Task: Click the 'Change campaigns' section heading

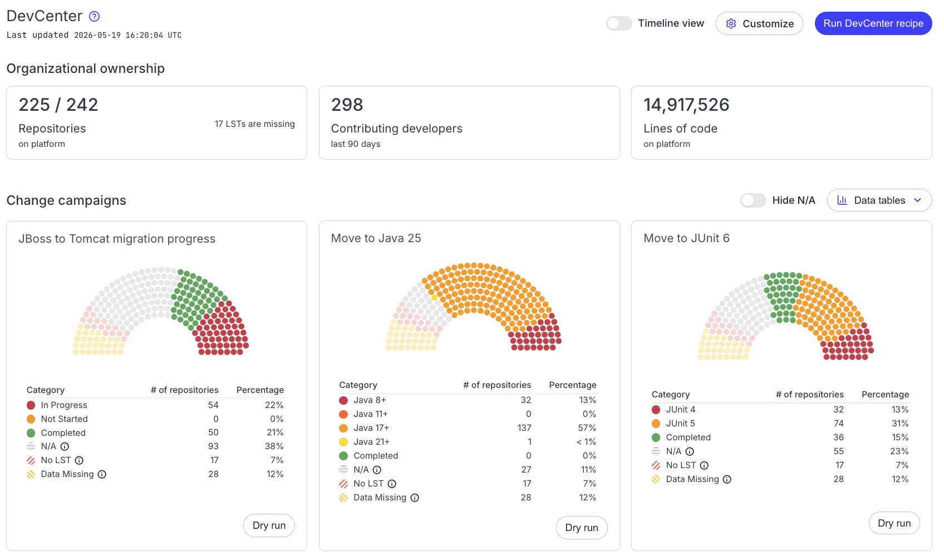Action: [x=66, y=200]
